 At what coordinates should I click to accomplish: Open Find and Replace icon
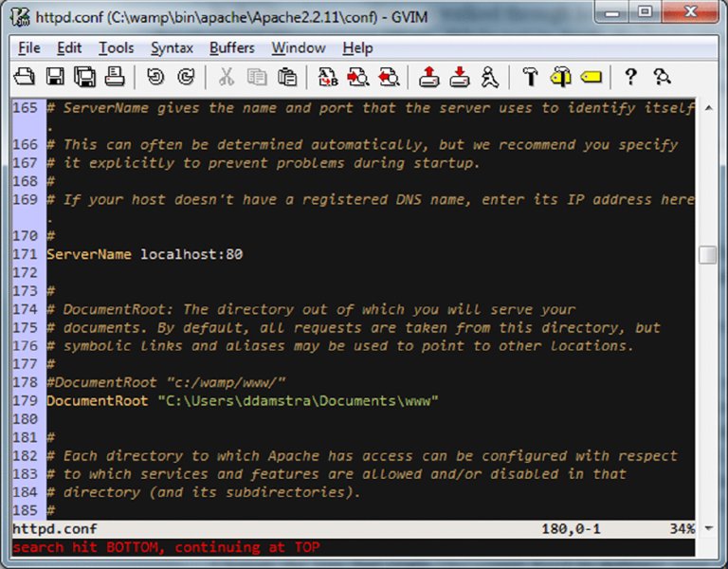(x=328, y=77)
